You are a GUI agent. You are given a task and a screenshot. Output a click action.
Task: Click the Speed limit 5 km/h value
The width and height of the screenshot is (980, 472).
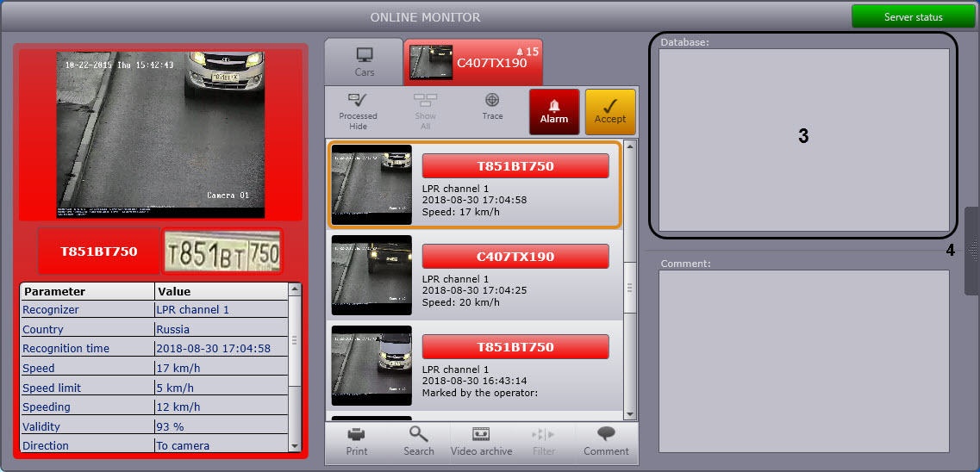pos(222,388)
